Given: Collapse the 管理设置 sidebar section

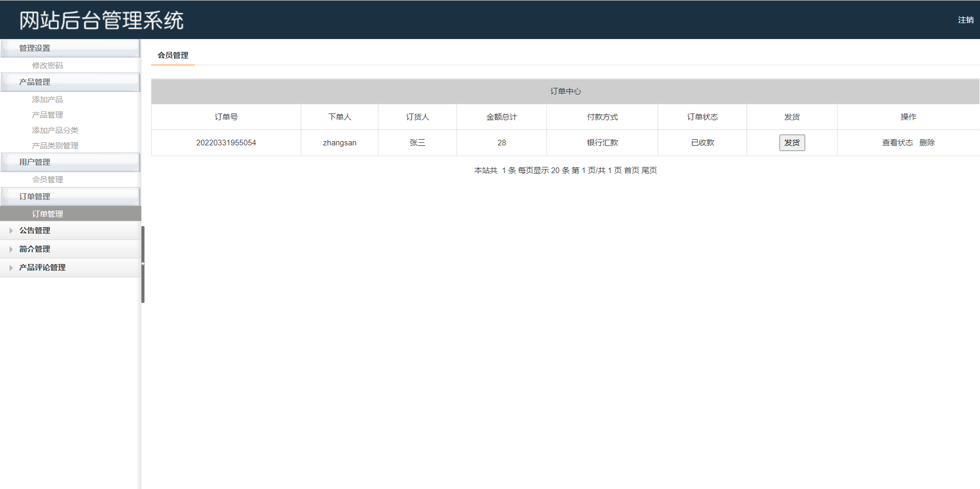Looking at the screenshot, I should [x=70, y=48].
